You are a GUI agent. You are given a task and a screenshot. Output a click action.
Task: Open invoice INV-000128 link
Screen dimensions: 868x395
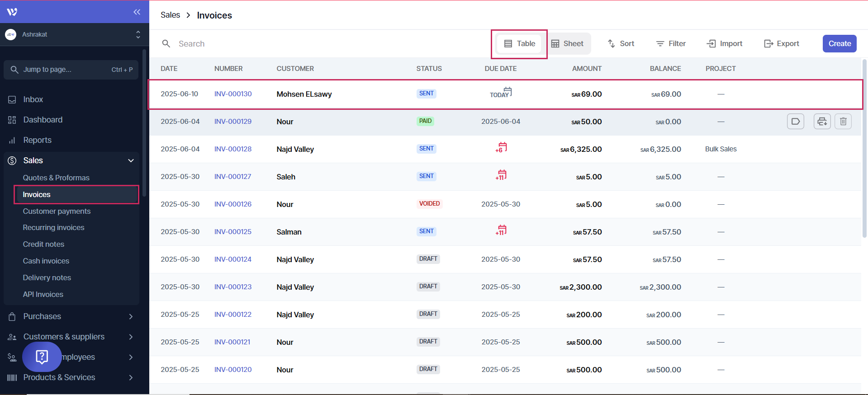click(x=232, y=149)
